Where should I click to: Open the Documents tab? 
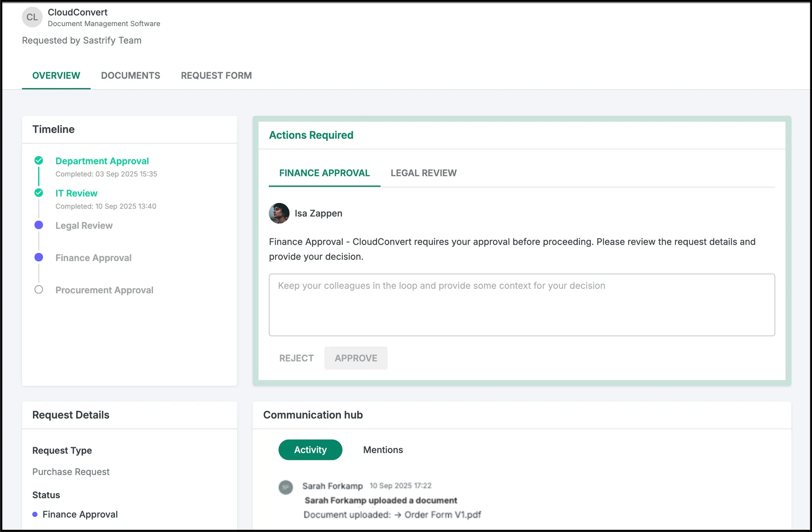point(130,75)
